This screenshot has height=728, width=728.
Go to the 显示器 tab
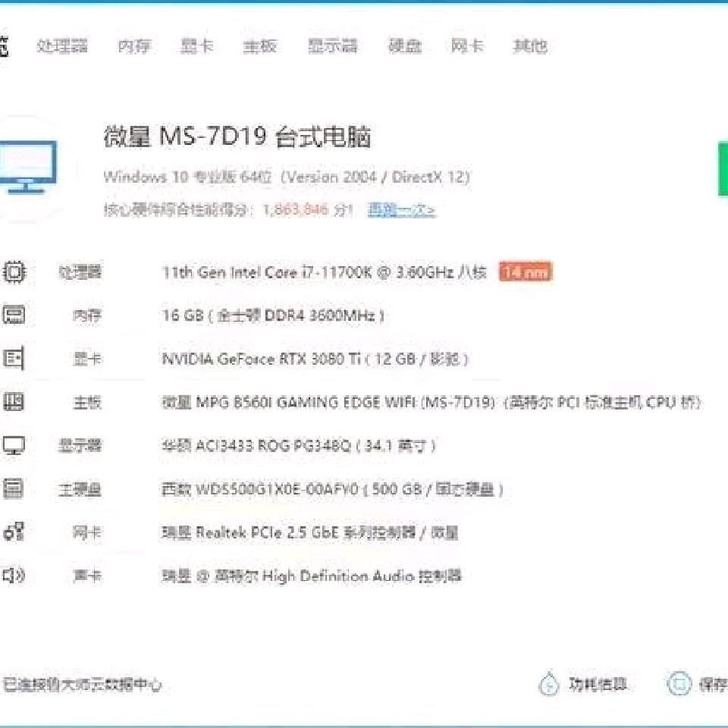pyautogui.click(x=332, y=46)
